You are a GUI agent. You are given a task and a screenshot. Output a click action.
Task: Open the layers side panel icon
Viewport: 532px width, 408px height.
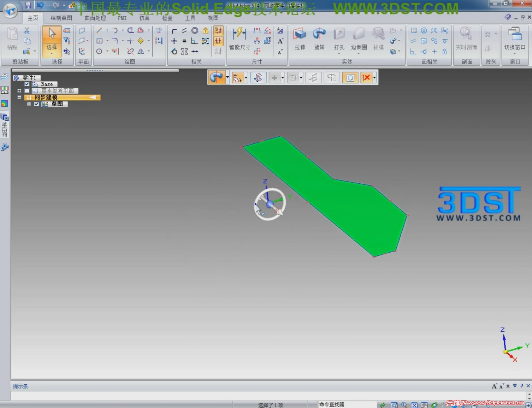pos(4,77)
